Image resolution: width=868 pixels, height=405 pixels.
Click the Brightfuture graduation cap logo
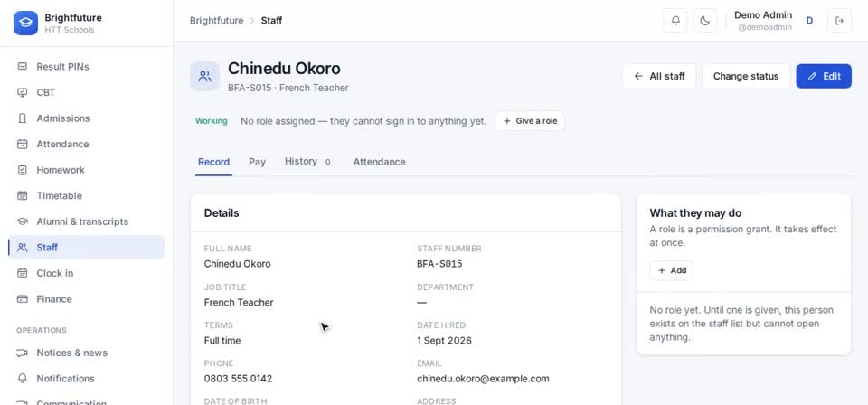(x=25, y=24)
